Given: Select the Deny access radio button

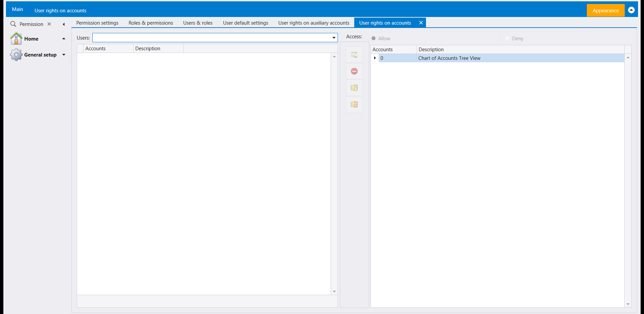Looking at the screenshot, I should (x=507, y=39).
